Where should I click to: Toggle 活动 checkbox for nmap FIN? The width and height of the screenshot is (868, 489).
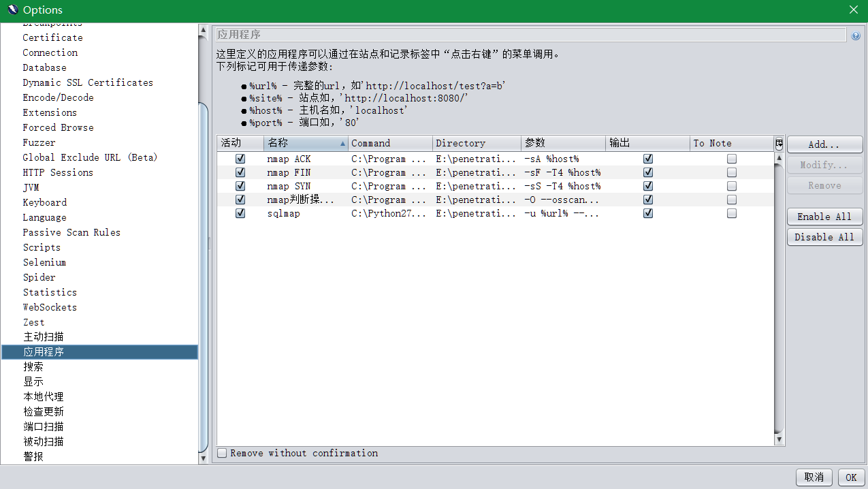(x=240, y=172)
